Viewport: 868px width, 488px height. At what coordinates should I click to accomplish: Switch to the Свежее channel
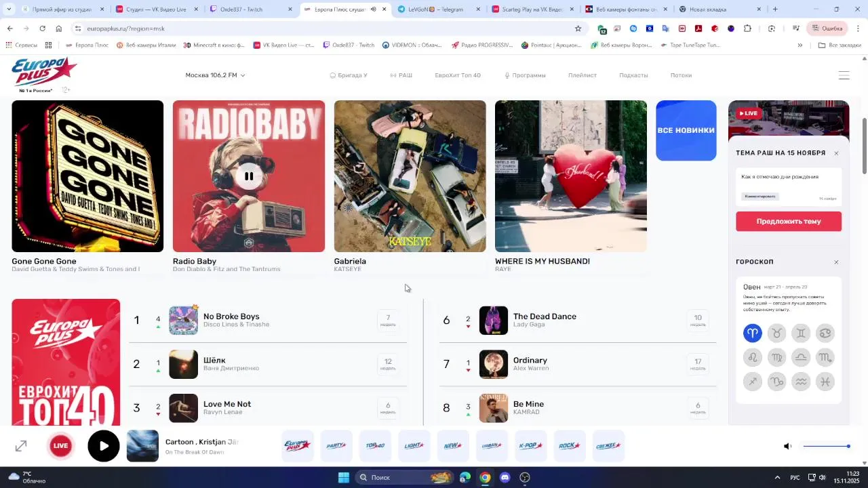[x=608, y=446]
